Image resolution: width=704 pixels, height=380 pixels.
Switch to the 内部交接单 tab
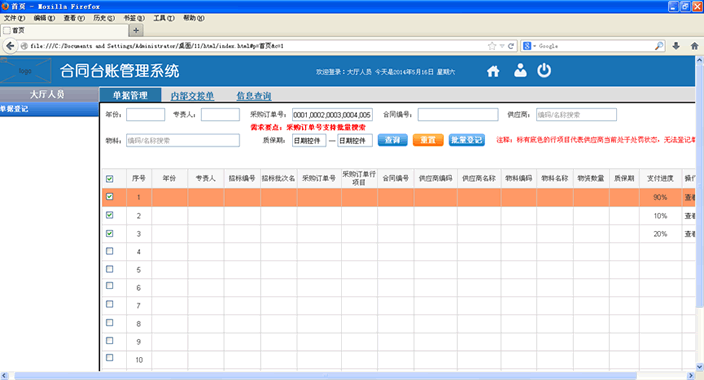pos(192,96)
